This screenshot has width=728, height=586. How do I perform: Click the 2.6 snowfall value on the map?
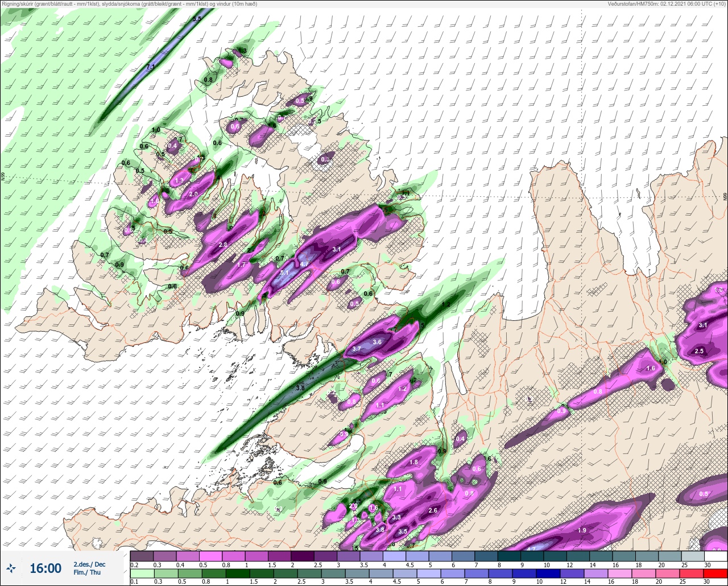[433, 510]
